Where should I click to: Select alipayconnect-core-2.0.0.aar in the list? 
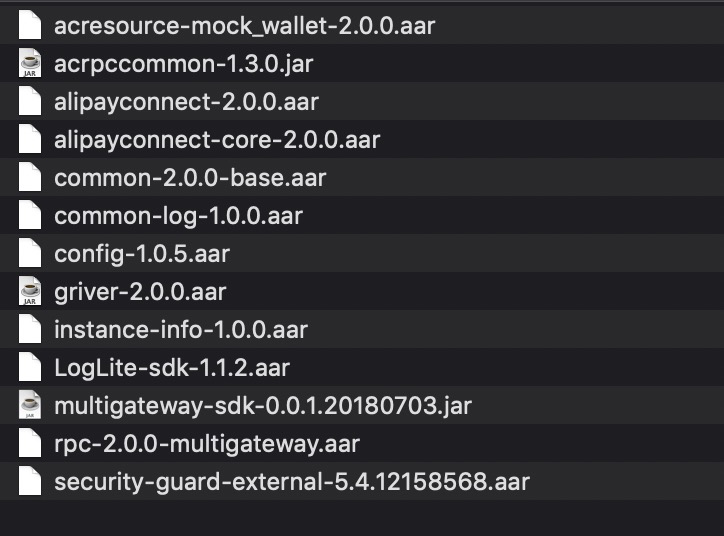217,140
